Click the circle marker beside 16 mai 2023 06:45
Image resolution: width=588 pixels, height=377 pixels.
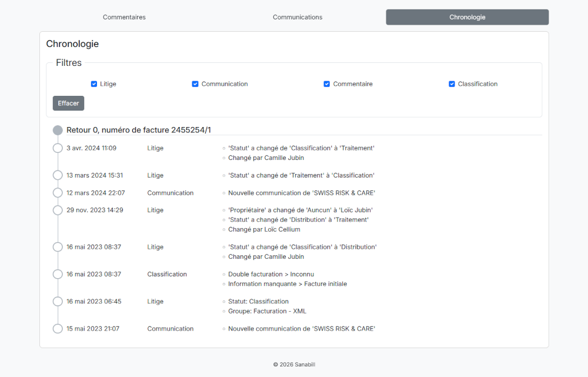pyautogui.click(x=57, y=301)
